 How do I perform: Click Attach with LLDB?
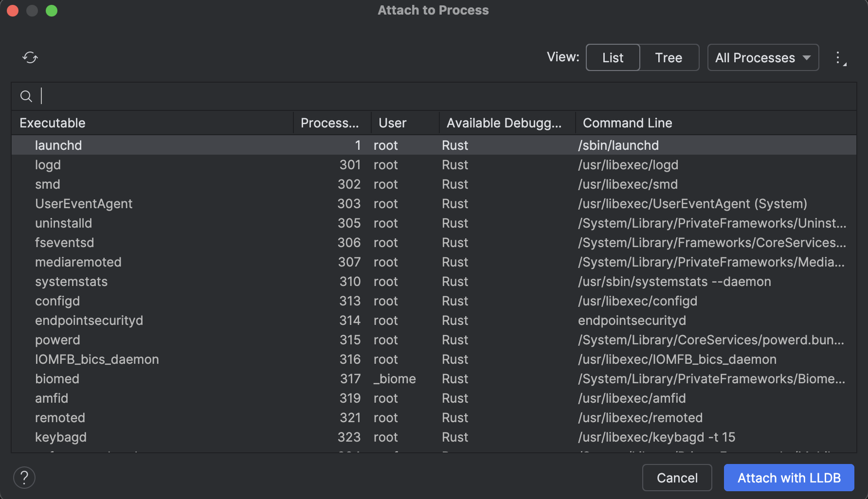pos(789,478)
